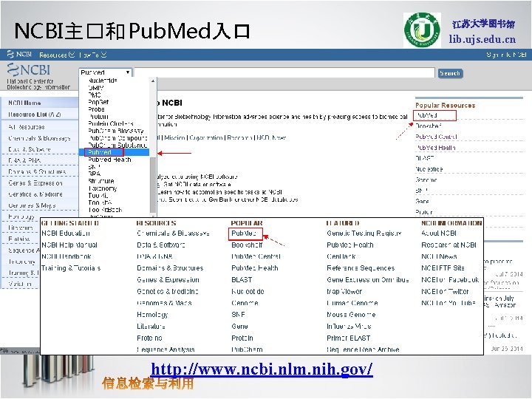The height and width of the screenshot is (399, 532).
Task: Select Taxonomy in the dropdown list
Action: 103,188
